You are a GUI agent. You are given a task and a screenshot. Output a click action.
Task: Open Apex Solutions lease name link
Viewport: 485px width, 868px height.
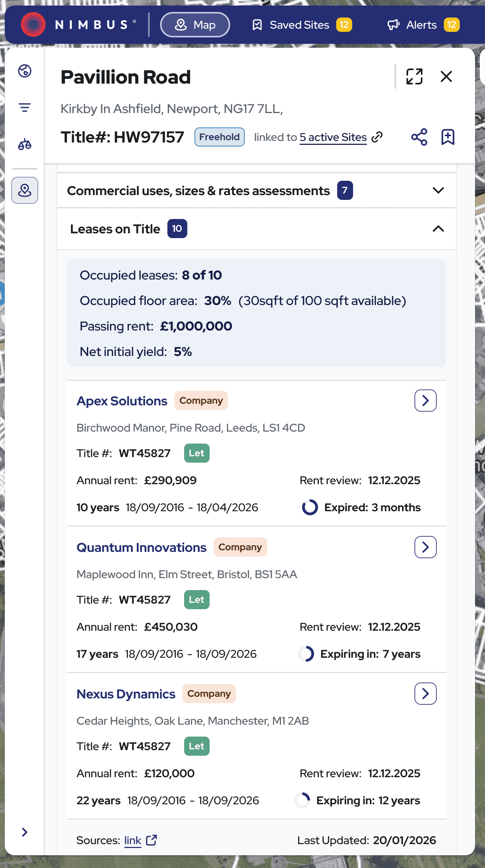pos(122,401)
